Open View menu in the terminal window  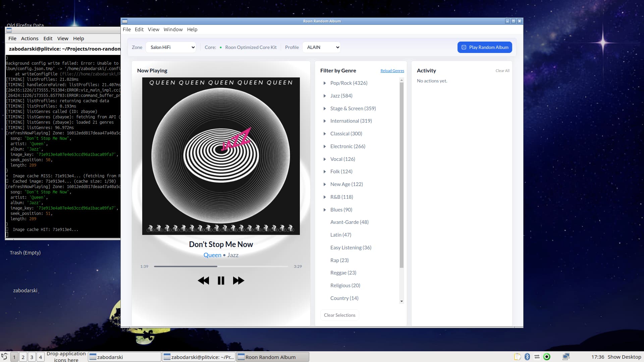point(63,39)
